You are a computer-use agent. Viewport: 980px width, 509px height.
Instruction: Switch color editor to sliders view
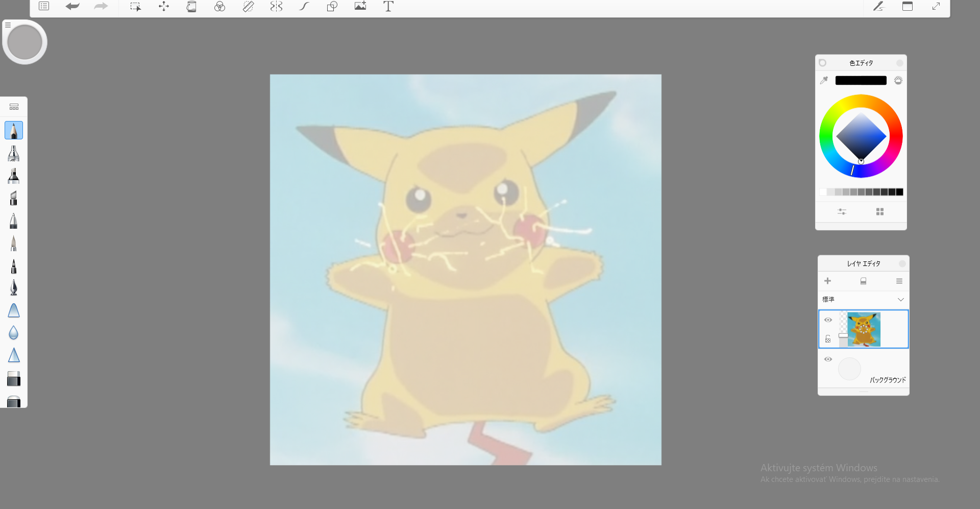pyautogui.click(x=842, y=211)
